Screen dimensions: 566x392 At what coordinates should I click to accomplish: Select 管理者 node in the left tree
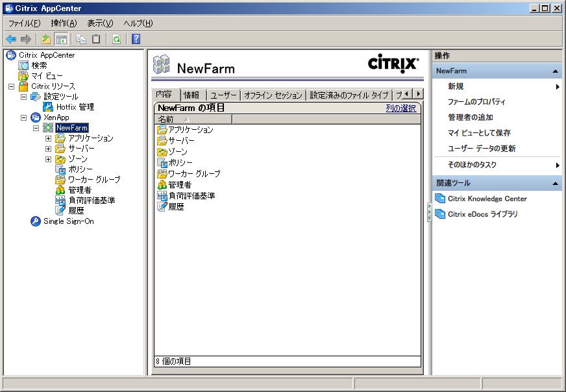[x=80, y=190]
